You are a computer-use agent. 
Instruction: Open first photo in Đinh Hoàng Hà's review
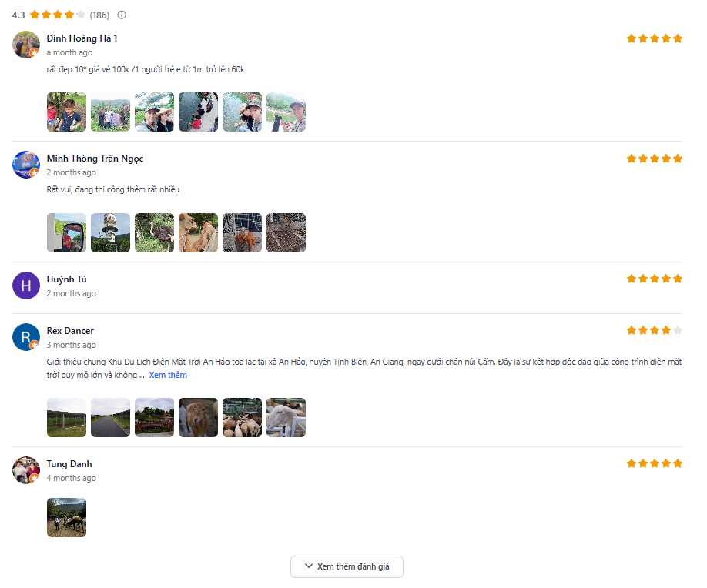[66, 112]
